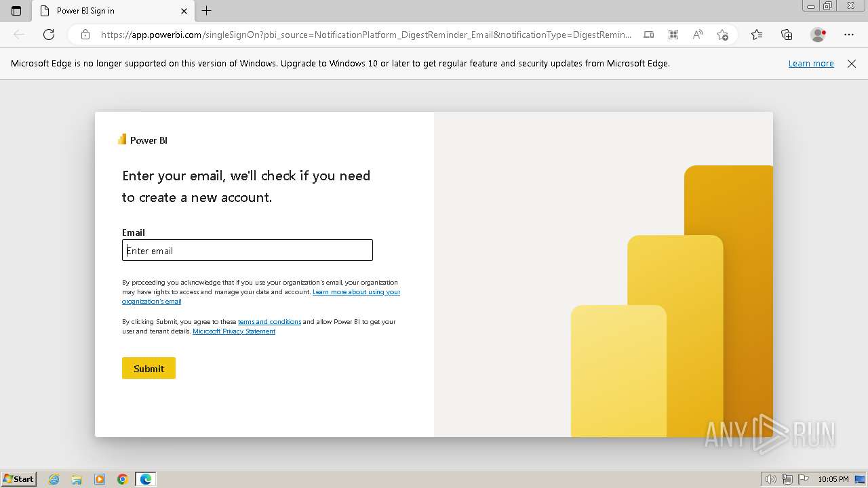This screenshot has width=868, height=488.
Task: Open the Windows Start menu
Action: tap(18, 479)
